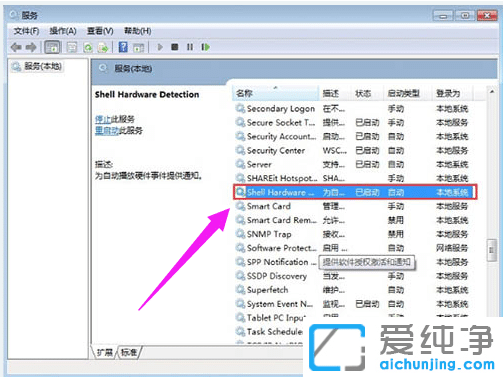Click gear icon beside SSDP Discovery
This screenshot has height=377, width=503.
(240, 276)
